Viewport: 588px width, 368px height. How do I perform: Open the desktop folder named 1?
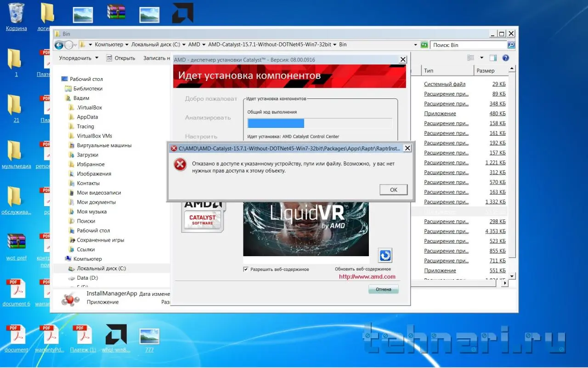coord(15,59)
